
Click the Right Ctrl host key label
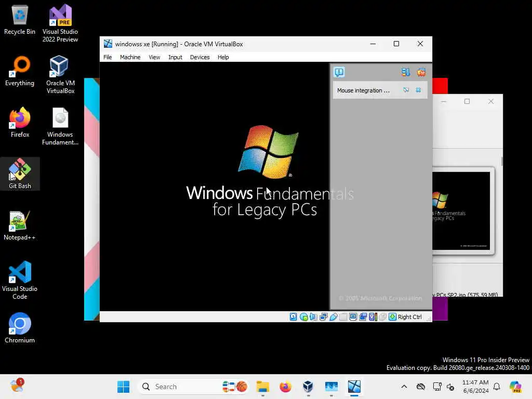[409, 317]
